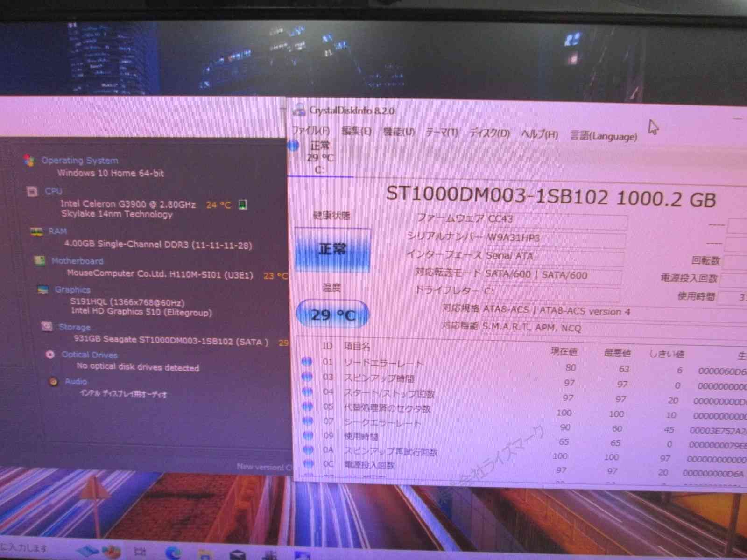
Task: Click the Windows 10 Home 64-bit text
Action: 111,173
